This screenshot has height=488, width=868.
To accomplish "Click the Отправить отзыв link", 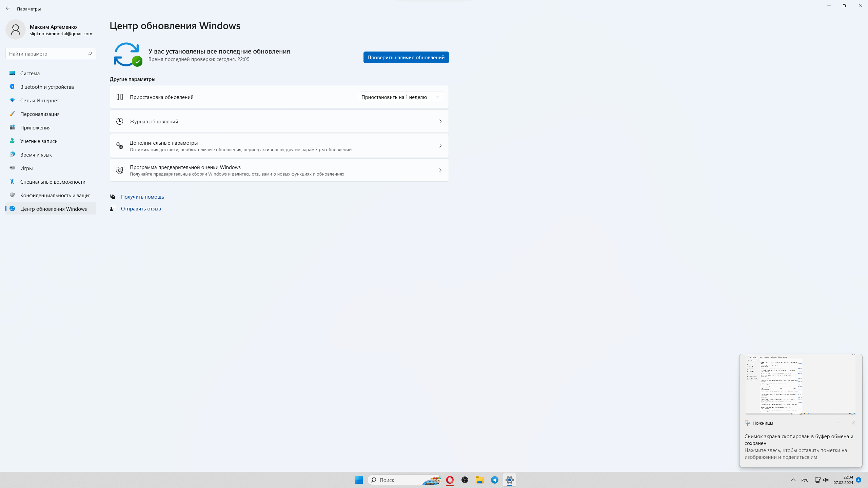I will click(141, 208).
